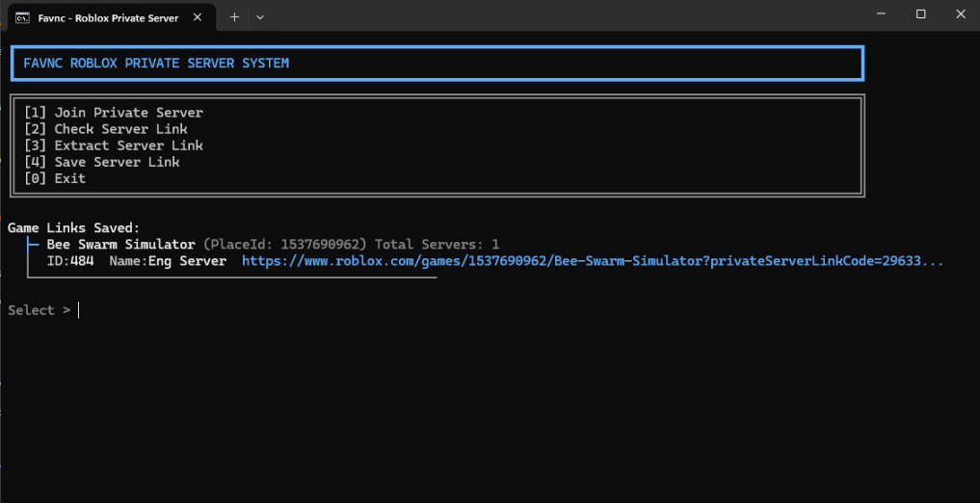Image resolution: width=980 pixels, height=503 pixels.
Task: Select the Favnc - Roblox Private Server tab
Action: click(x=108, y=17)
